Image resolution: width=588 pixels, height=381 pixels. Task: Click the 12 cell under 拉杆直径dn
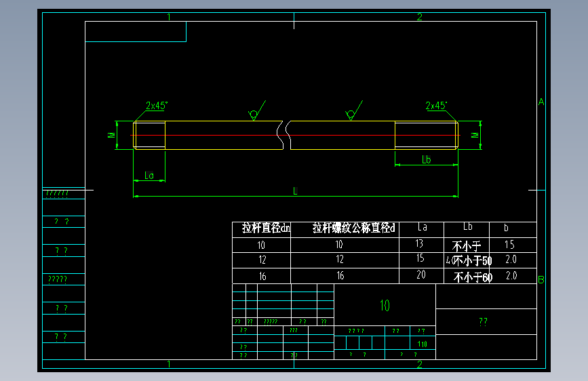[x=262, y=260]
